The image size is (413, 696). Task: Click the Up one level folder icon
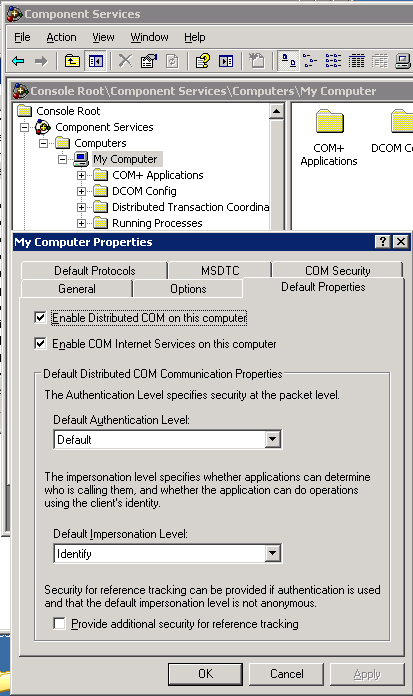click(x=72, y=61)
